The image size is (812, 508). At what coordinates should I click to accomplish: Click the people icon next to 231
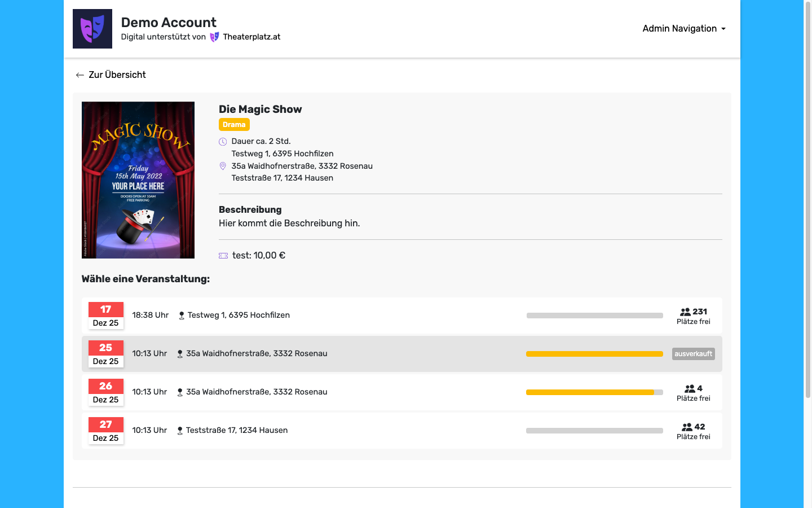[685, 312]
